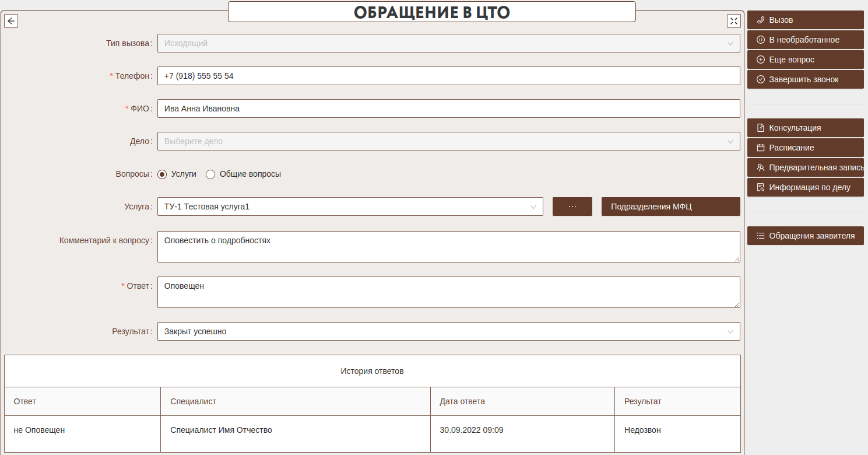Click the fullscreen expand icon
Image resolution: width=868 pixels, height=455 pixels.
pos(733,21)
